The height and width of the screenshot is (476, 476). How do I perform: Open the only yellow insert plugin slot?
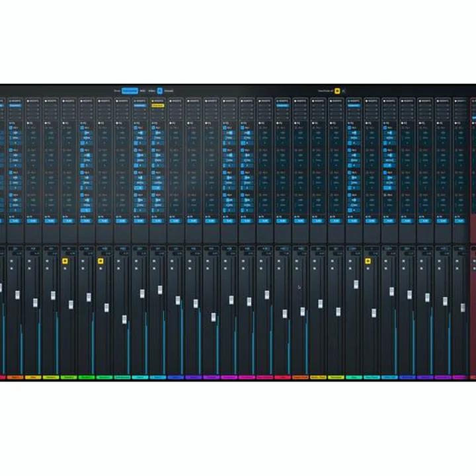(x=157, y=106)
